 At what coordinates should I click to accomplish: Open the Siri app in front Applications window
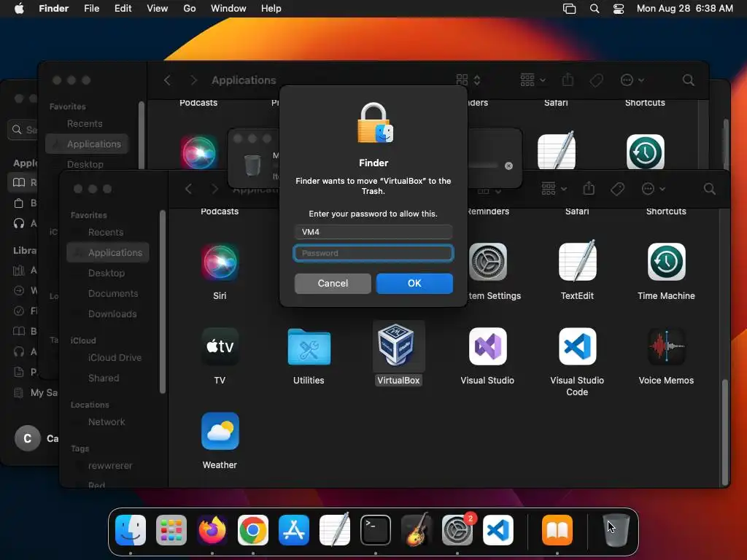(x=220, y=262)
